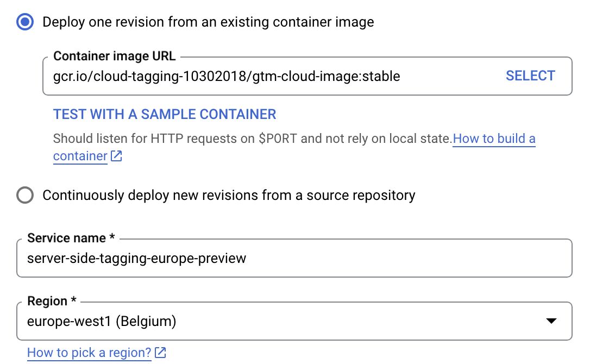Click the gcr.io container image URL text
590x364 pixels.
pos(227,77)
